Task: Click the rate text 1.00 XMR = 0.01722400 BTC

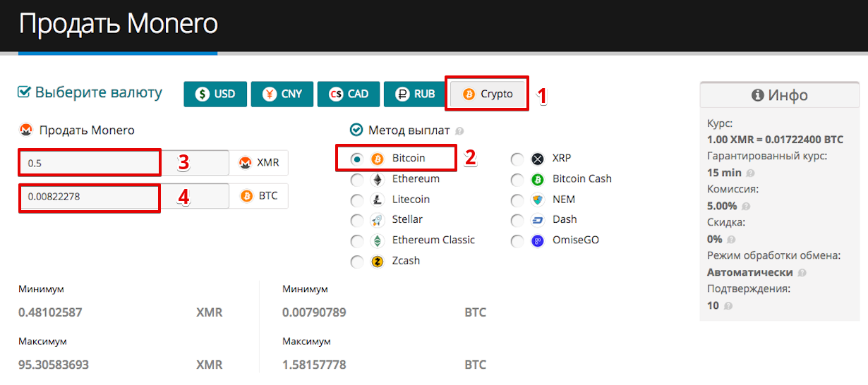Action: tap(776, 140)
